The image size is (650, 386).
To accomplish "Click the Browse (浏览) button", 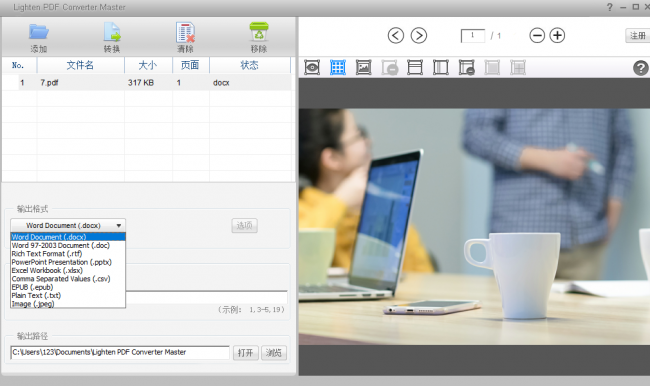I will pyautogui.click(x=274, y=353).
